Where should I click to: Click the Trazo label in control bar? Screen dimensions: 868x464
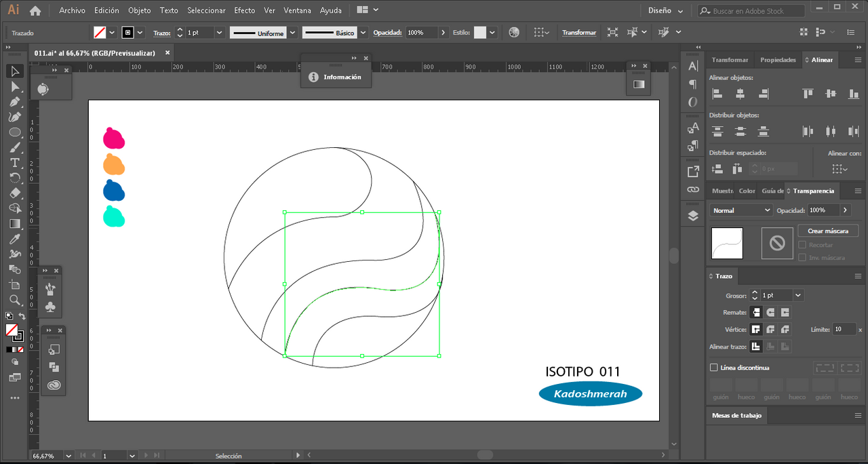161,33
